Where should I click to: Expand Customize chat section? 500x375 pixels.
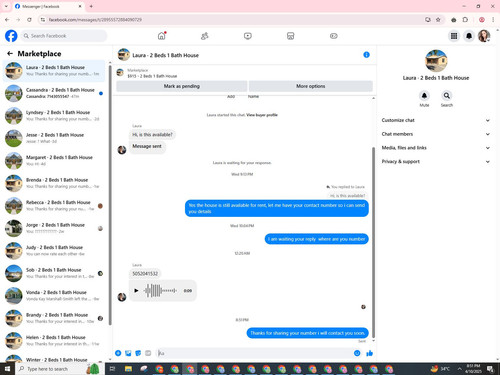(436, 120)
